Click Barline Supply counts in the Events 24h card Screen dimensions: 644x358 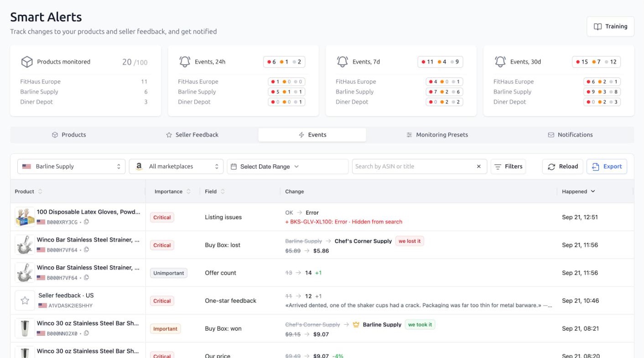(x=287, y=92)
